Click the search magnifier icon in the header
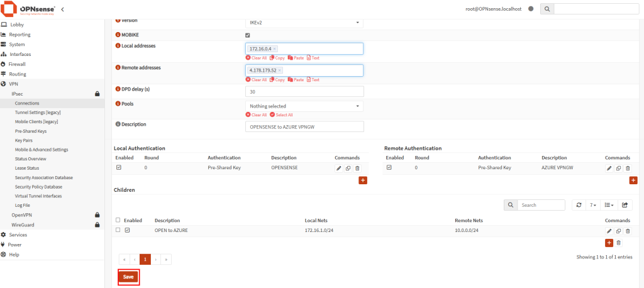 coord(547,9)
